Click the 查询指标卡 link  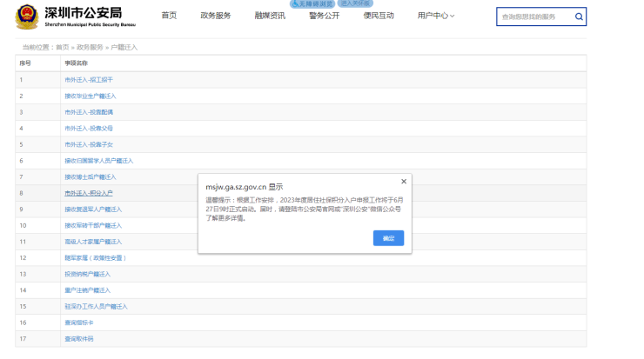tap(78, 322)
